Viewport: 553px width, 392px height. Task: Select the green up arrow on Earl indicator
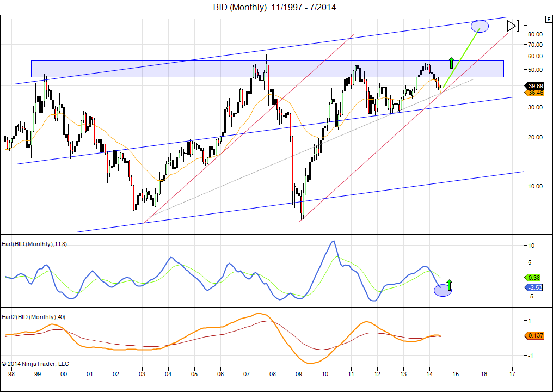[x=449, y=284]
